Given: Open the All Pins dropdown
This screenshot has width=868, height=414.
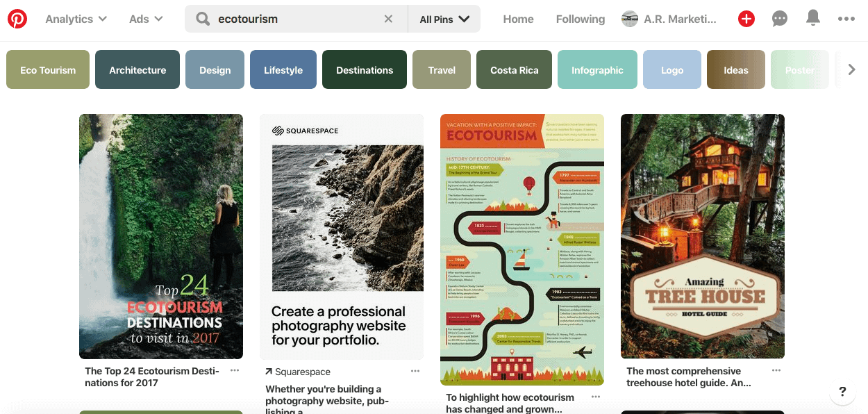Looking at the screenshot, I should point(444,19).
